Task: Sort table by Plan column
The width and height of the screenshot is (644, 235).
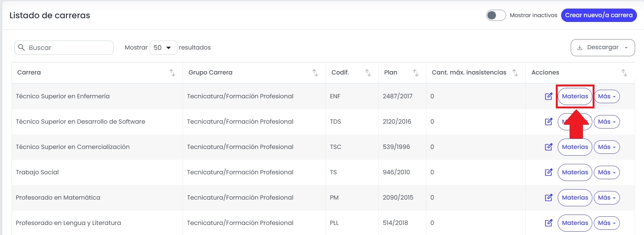Action: (x=416, y=73)
